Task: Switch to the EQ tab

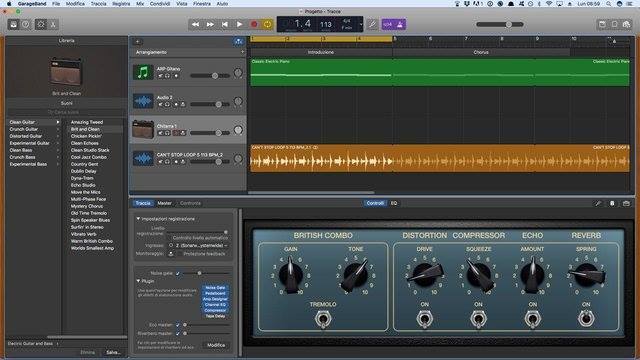Action: [394, 203]
